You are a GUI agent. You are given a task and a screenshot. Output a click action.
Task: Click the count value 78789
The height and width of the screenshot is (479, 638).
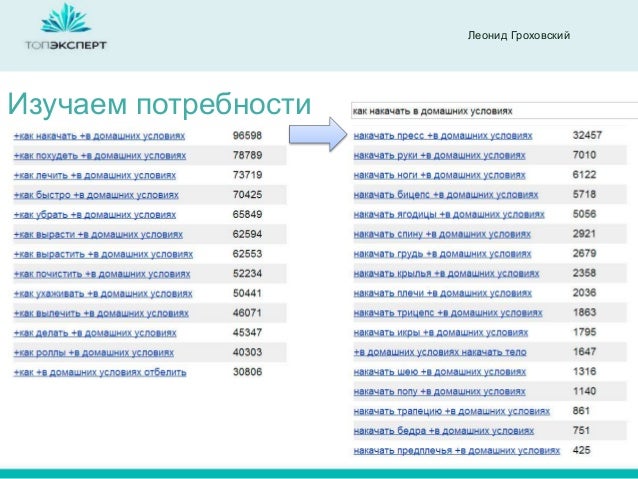pyautogui.click(x=247, y=155)
